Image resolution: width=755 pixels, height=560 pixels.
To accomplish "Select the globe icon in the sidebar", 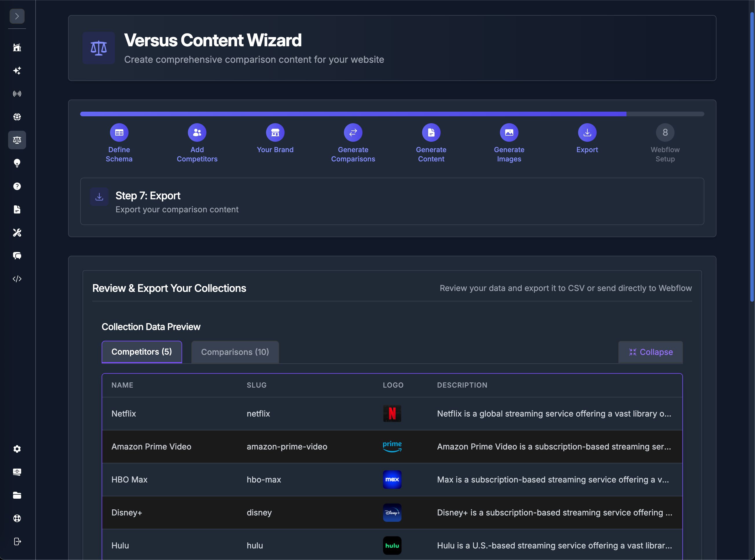I will click(x=17, y=117).
